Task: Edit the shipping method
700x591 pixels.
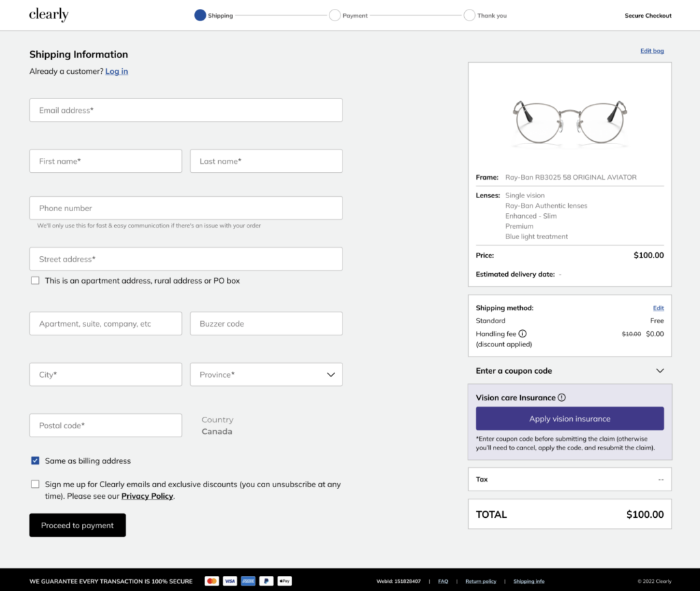Action: pyautogui.click(x=658, y=308)
